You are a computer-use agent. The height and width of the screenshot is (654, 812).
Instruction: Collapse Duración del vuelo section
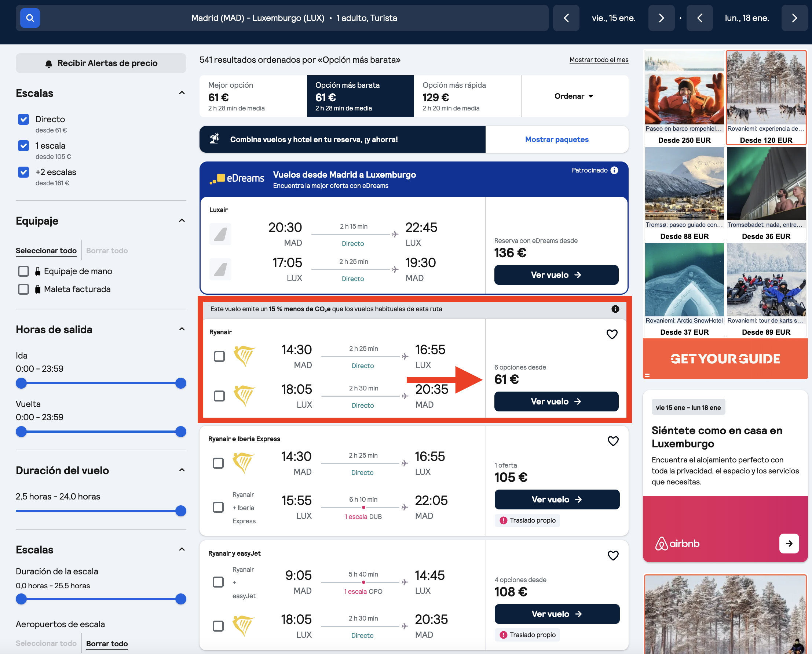[x=182, y=470]
